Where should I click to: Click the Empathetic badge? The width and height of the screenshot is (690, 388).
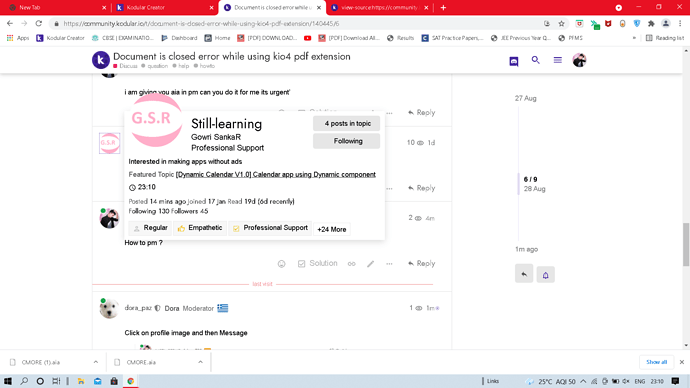[200, 228]
